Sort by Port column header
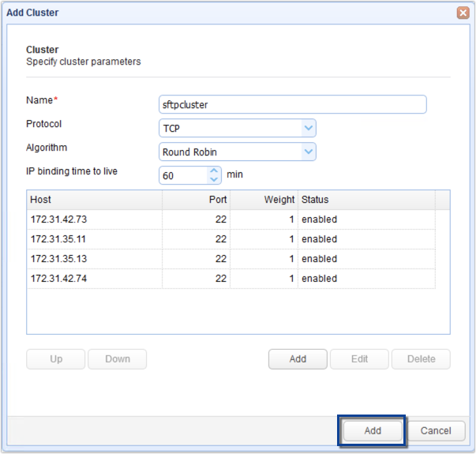Image resolution: width=476 pixels, height=454 pixels. [x=196, y=200]
